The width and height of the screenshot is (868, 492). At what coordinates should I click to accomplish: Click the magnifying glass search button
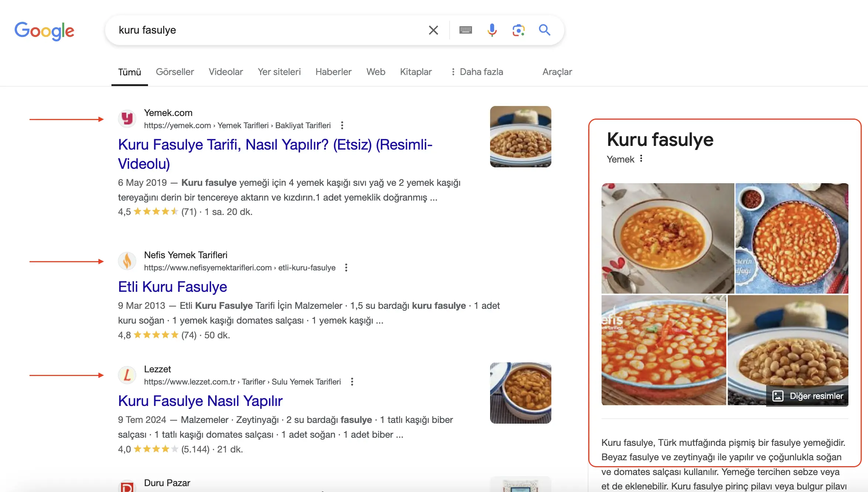click(544, 30)
